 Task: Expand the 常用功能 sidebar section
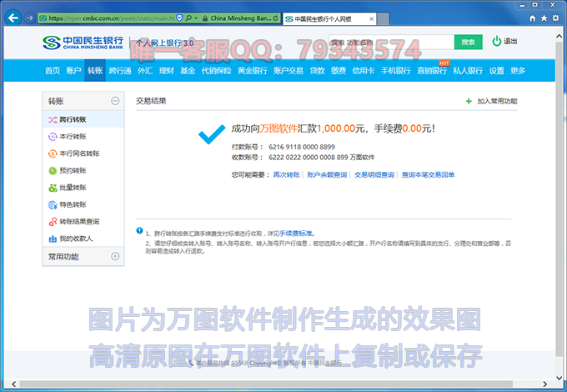click(115, 257)
